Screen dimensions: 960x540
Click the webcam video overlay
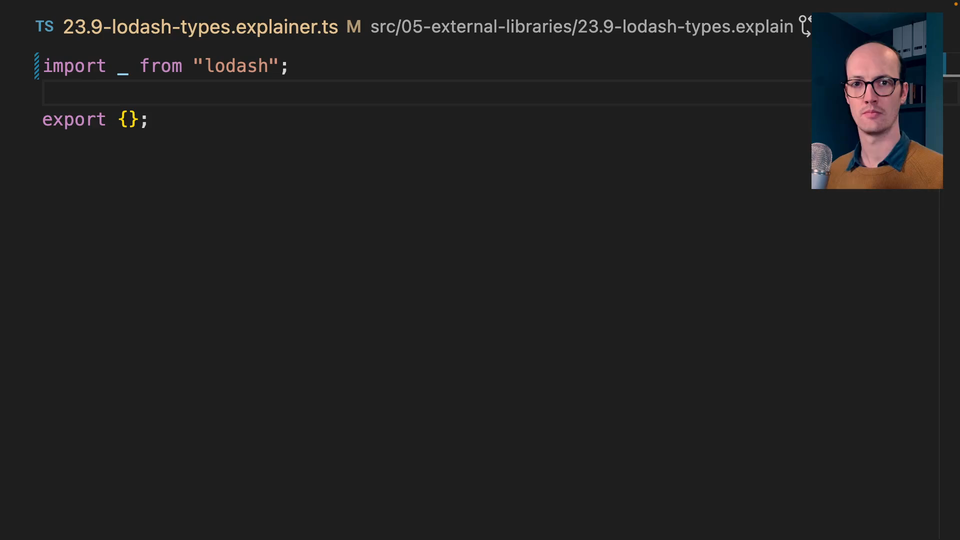click(x=877, y=100)
